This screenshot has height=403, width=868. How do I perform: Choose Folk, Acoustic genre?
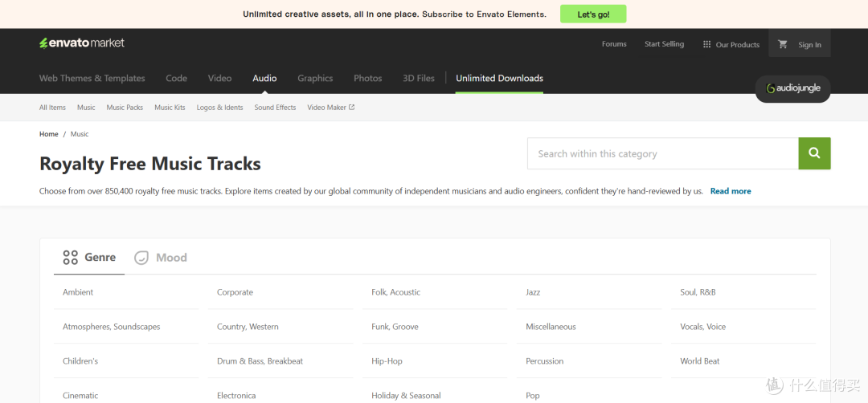pos(395,292)
